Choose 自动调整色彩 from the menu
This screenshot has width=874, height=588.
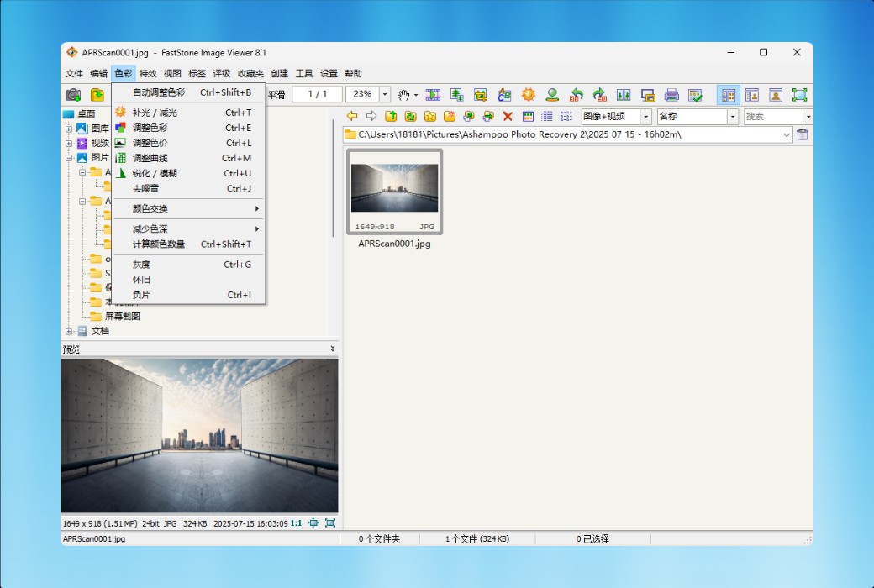[188, 92]
